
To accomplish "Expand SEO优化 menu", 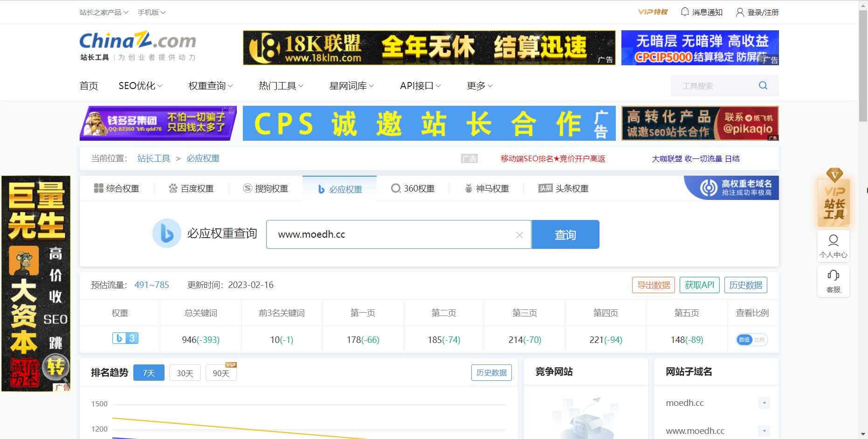I will (x=140, y=86).
